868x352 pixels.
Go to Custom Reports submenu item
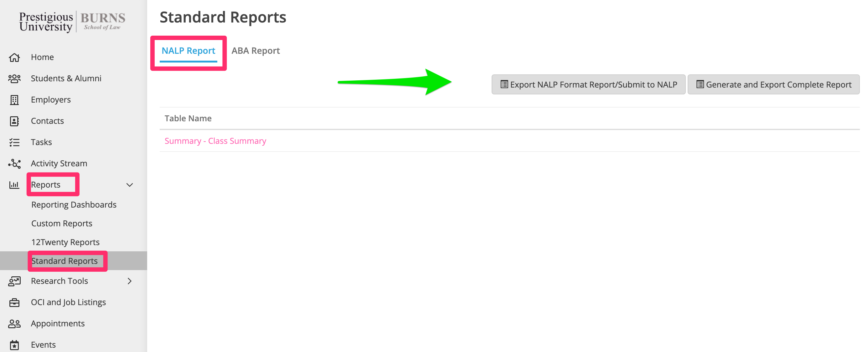(x=62, y=224)
